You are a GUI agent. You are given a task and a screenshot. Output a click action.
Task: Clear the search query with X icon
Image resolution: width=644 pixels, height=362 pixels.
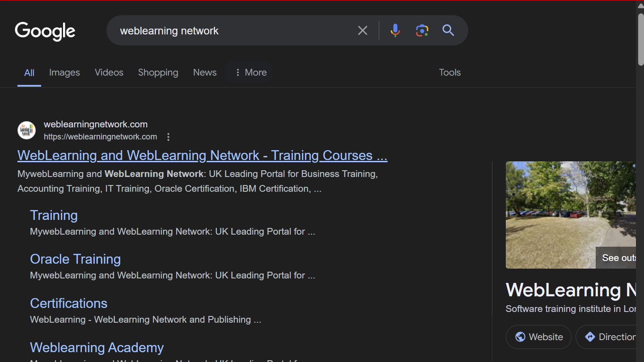(x=363, y=30)
